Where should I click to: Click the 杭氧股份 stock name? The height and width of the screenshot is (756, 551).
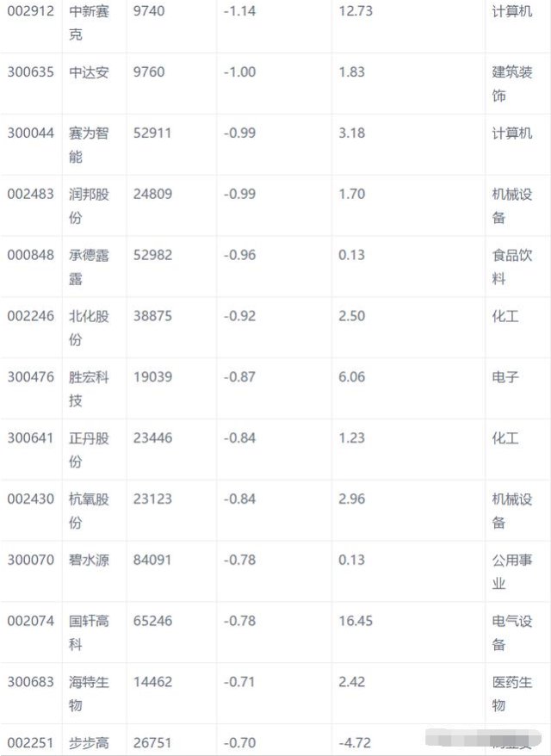point(89,511)
